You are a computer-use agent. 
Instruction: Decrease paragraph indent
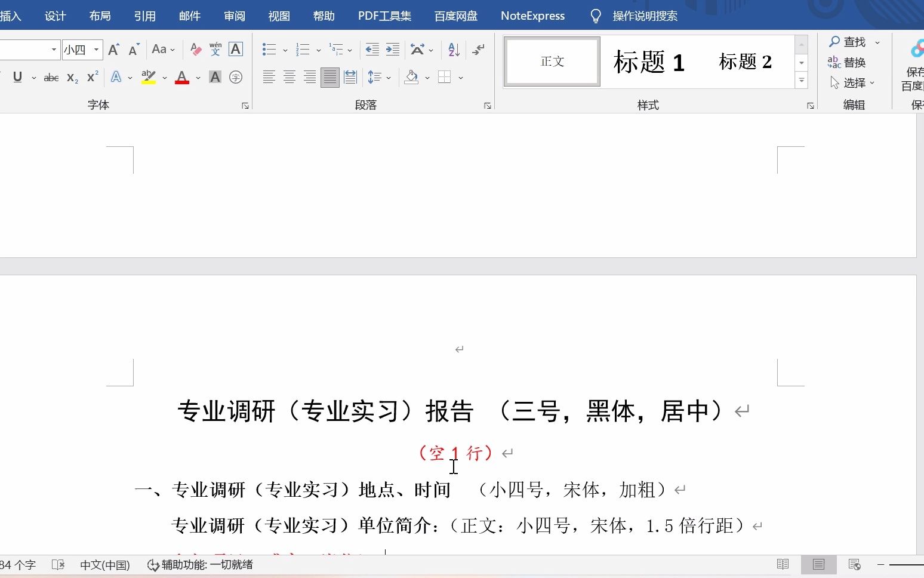coord(372,50)
